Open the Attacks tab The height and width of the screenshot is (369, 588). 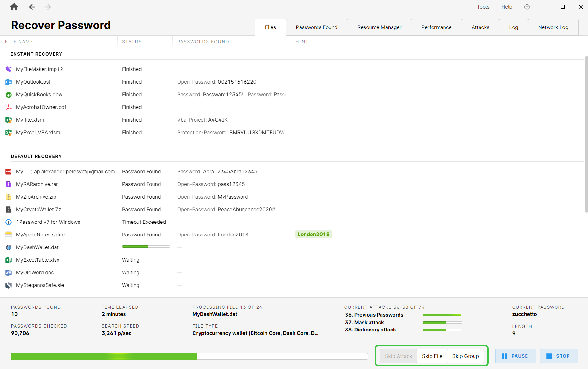coord(480,27)
